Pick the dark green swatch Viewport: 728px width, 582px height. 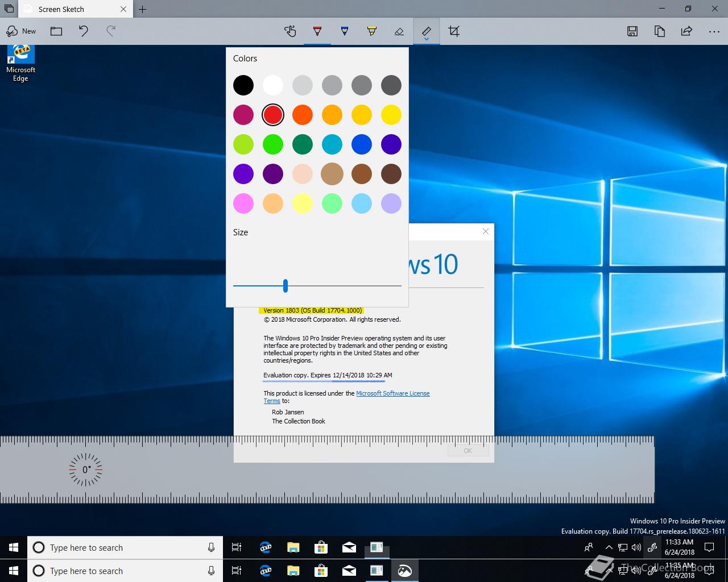pos(303,144)
